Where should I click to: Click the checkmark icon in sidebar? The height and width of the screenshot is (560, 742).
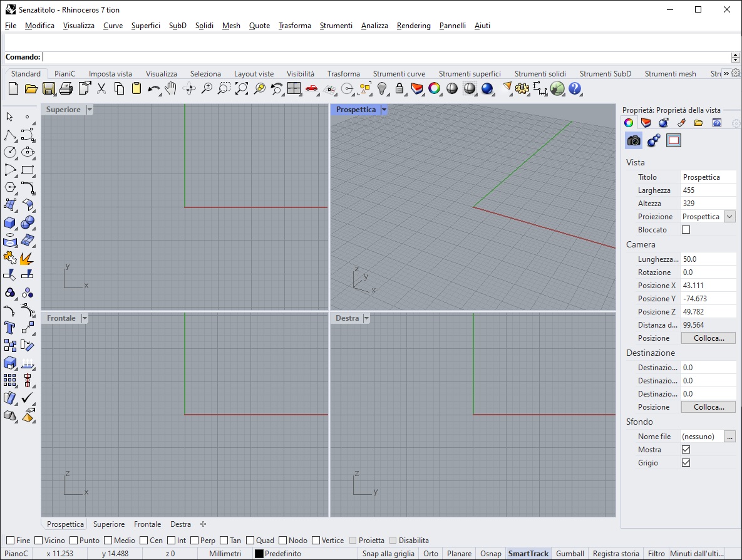(28, 398)
